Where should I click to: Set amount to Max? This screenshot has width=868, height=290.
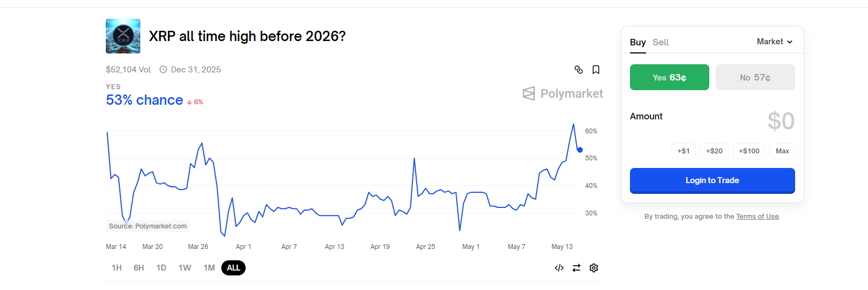click(782, 151)
